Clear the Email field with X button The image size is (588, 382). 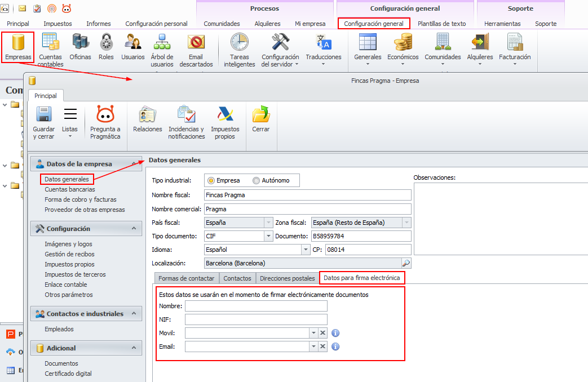(x=322, y=347)
